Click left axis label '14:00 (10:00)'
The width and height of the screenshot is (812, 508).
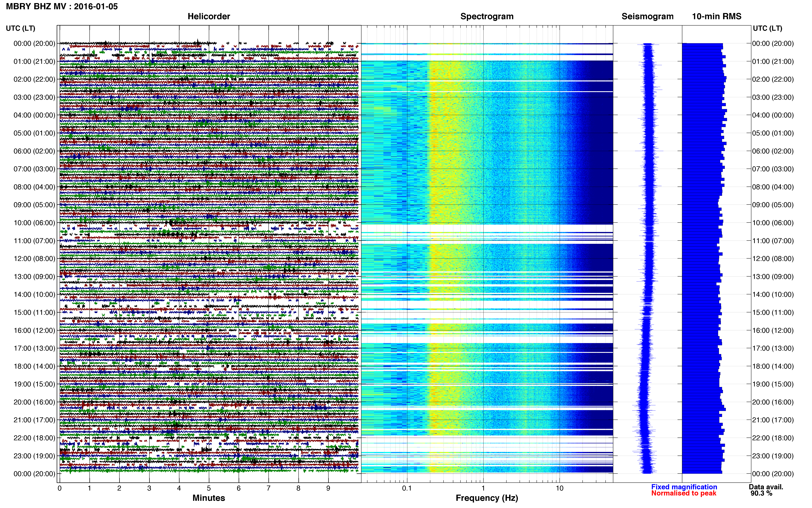[34, 295]
